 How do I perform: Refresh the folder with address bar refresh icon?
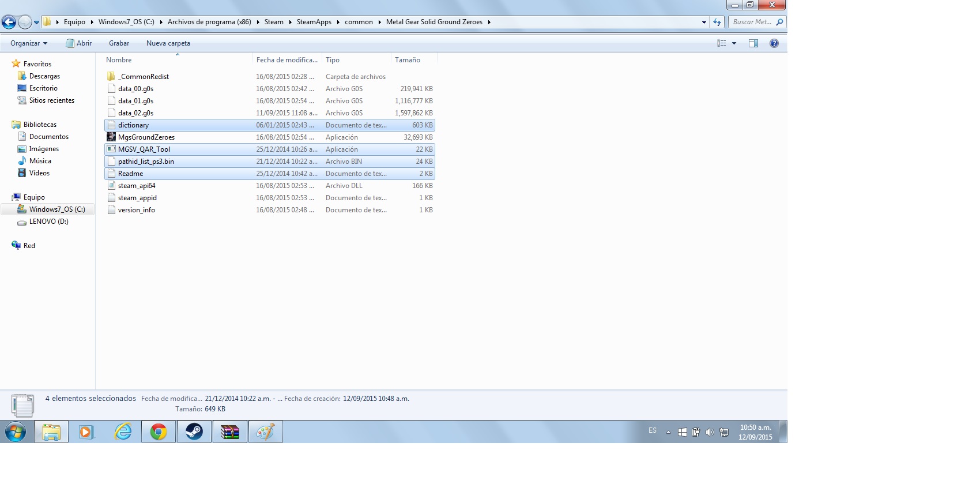click(x=717, y=22)
